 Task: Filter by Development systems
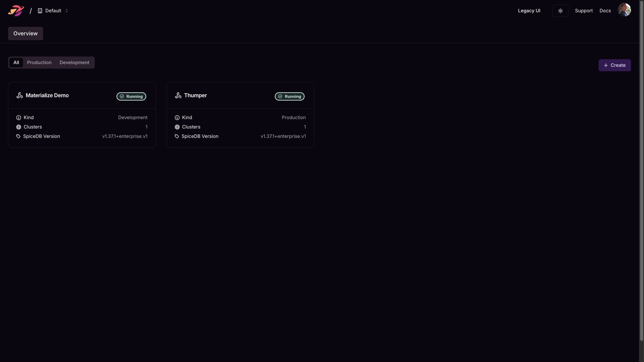pos(74,63)
